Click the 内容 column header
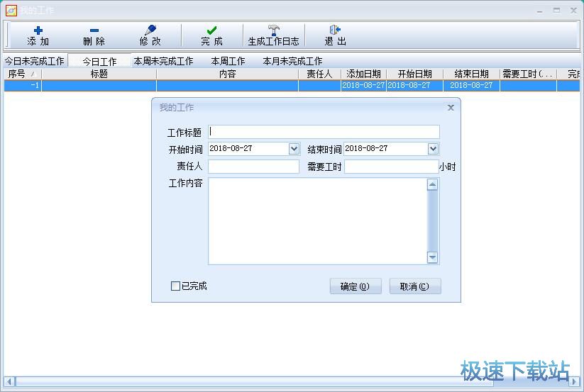584x392 pixels. (228, 74)
